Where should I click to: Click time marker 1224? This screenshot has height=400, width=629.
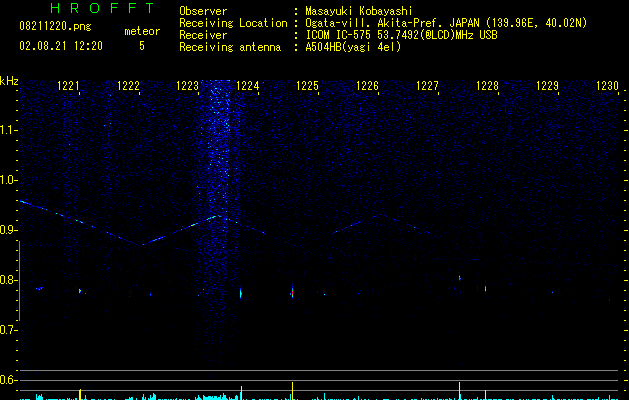click(x=248, y=86)
